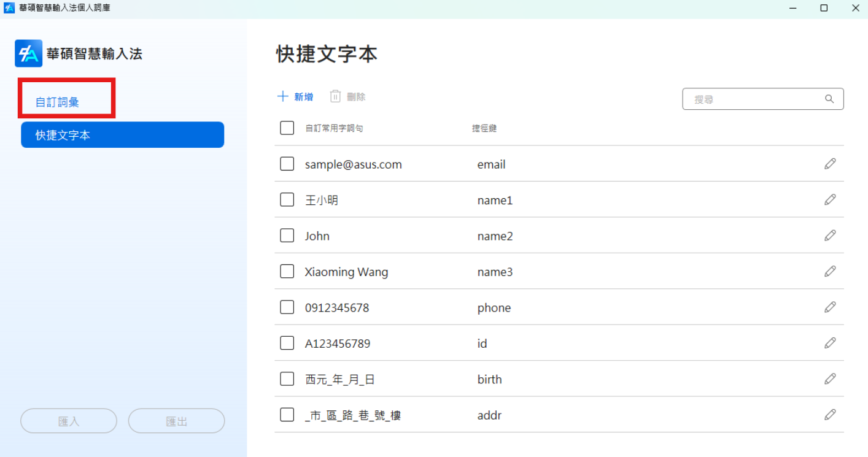Click the John phrase text
Screen dimensions: 868x457
[317, 236]
